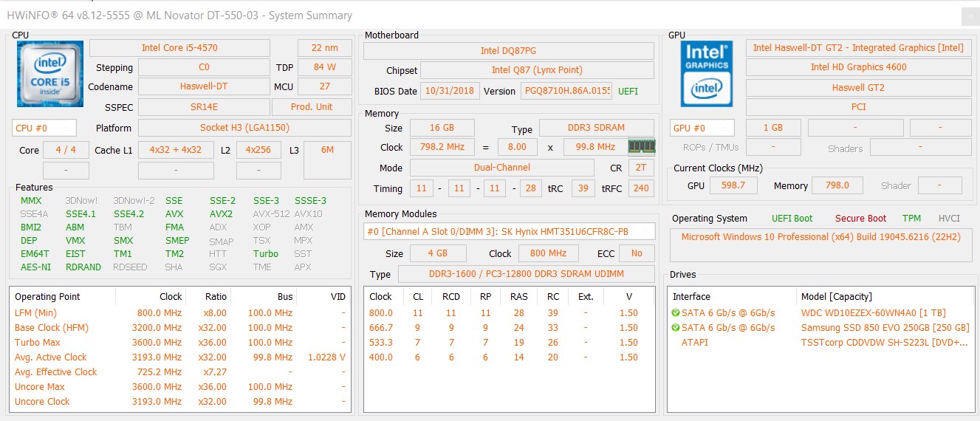Click the 84 W TDP value
The image size is (980, 421).
coord(325,67)
